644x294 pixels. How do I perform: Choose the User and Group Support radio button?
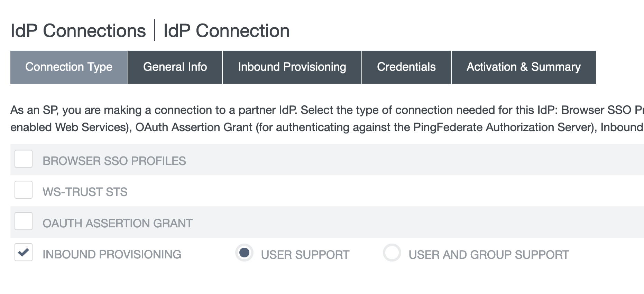click(392, 253)
